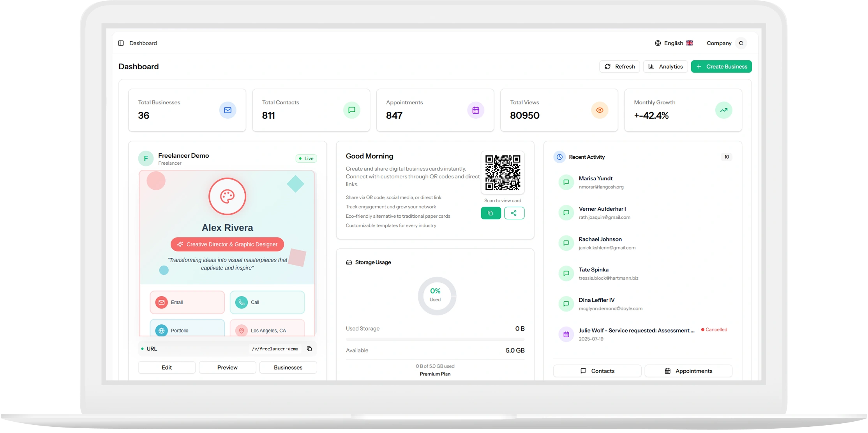Viewport: 868px width, 433px height.
Task: Open Dina Leffler IV contact entry
Action: tap(643, 304)
